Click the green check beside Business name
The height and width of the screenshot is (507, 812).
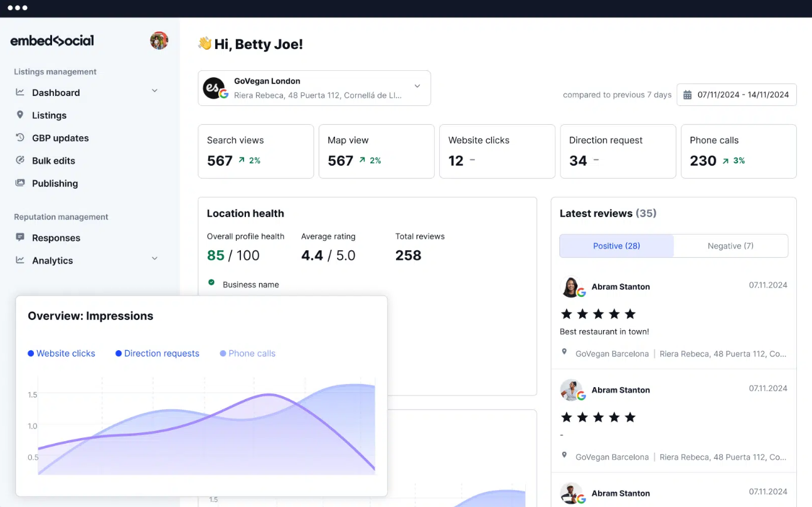[x=211, y=283]
